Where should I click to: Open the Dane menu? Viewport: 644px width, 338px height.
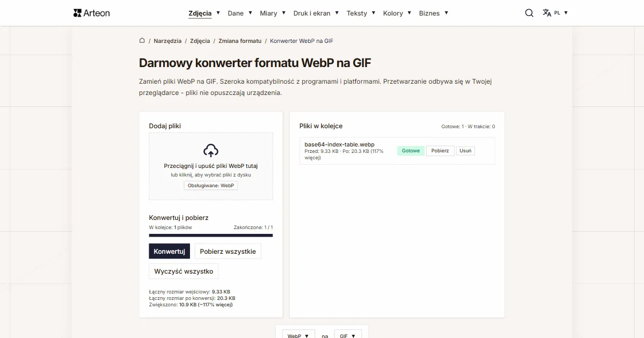[240, 13]
